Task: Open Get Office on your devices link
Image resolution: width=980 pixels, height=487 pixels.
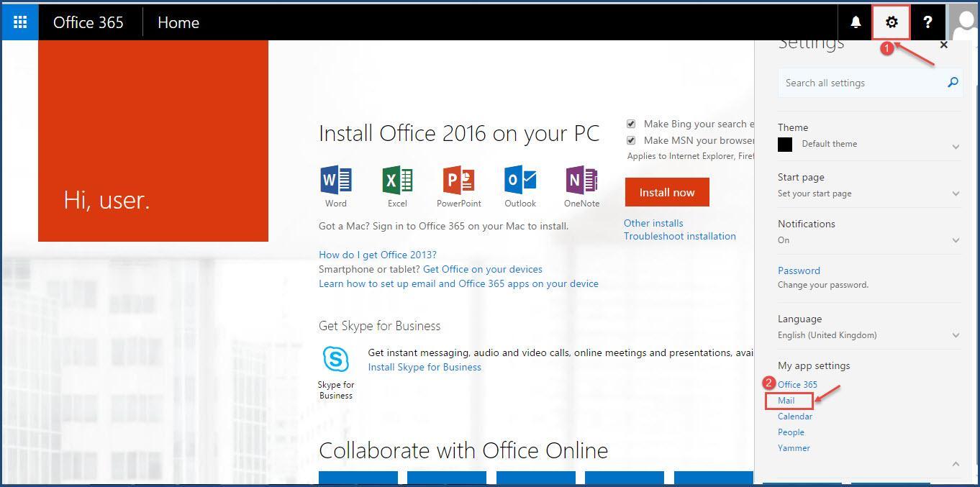Action: coord(483,269)
